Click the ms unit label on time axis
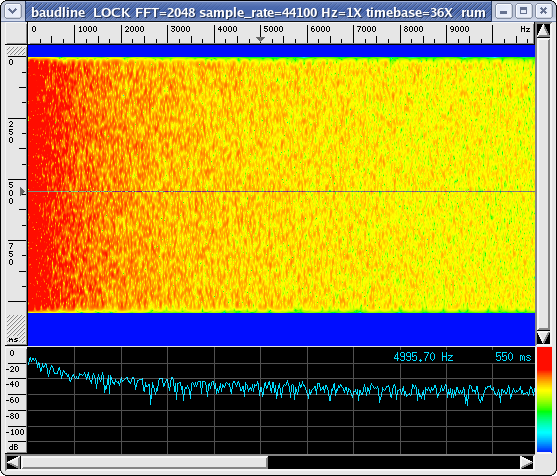 click(x=13, y=340)
